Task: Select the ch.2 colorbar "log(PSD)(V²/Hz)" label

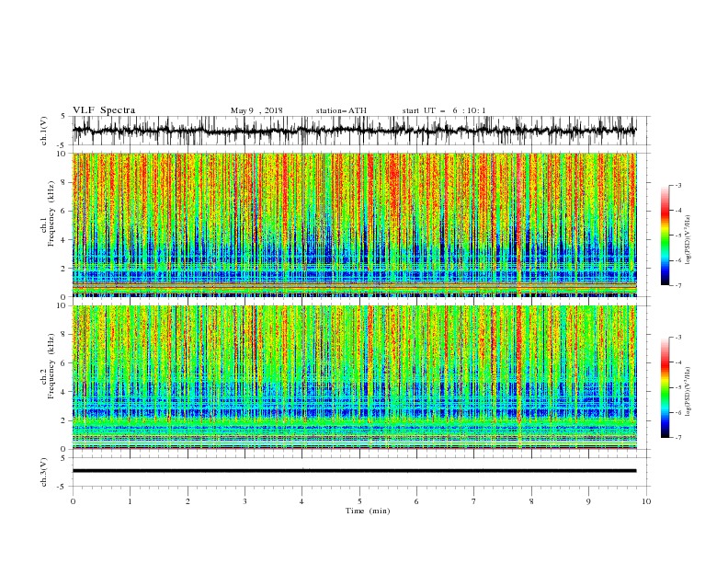Action: tap(688, 391)
